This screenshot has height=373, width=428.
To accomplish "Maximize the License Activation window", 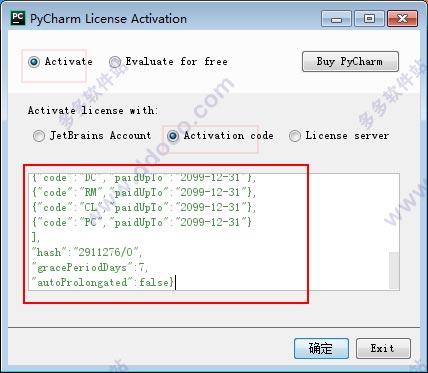I will [x=369, y=19].
